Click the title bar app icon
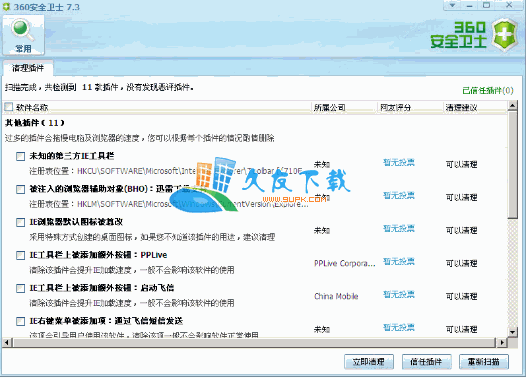This screenshot has width=526, height=378. click(x=6, y=7)
